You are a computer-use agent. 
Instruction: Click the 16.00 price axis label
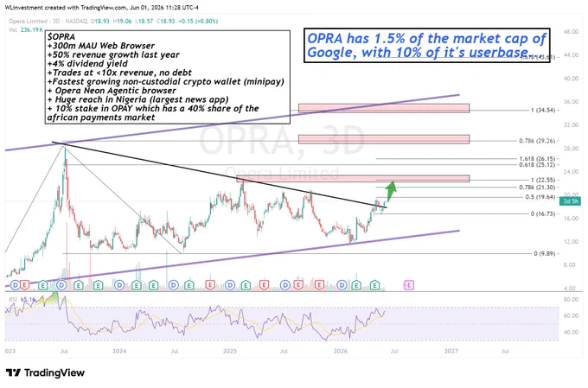coord(571,218)
